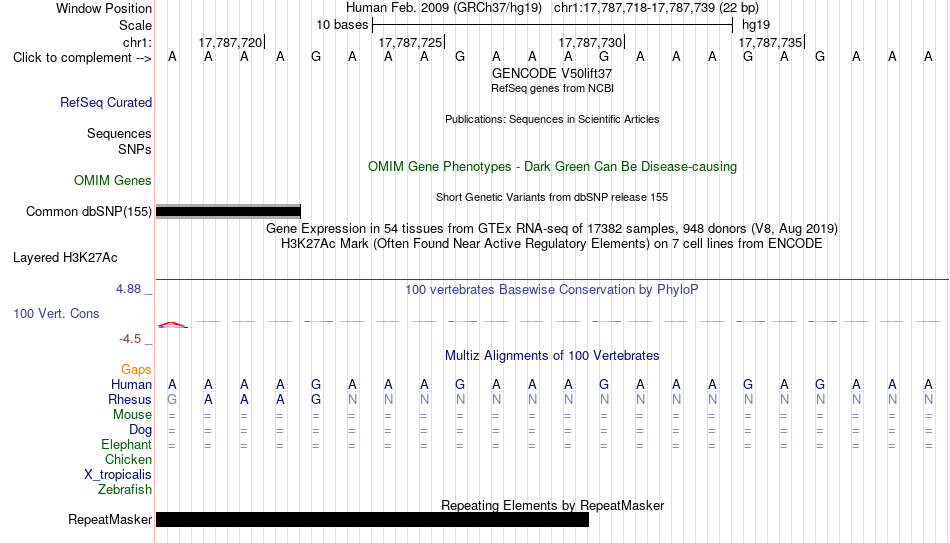
Task: Click the GENCODE V50lift37 track title
Action: (552, 73)
